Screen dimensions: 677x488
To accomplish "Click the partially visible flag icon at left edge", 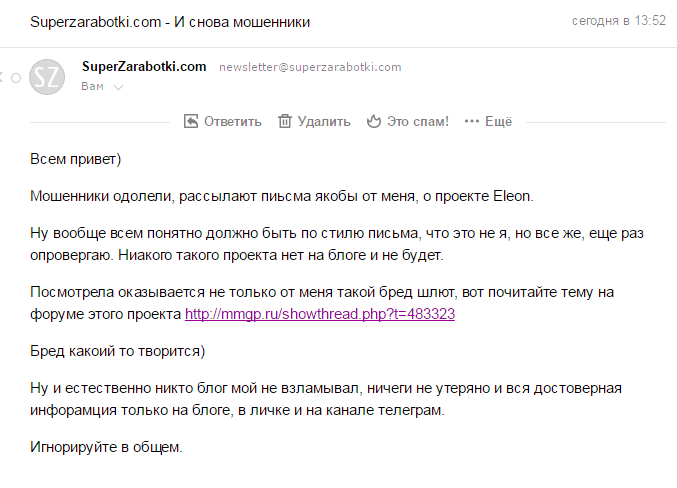I will point(3,77).
